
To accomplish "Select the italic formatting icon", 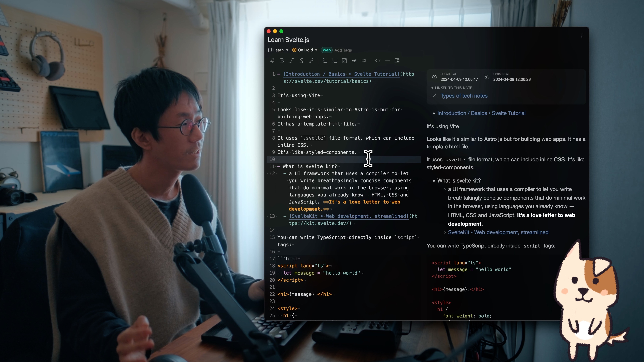I will pos(291,61).
